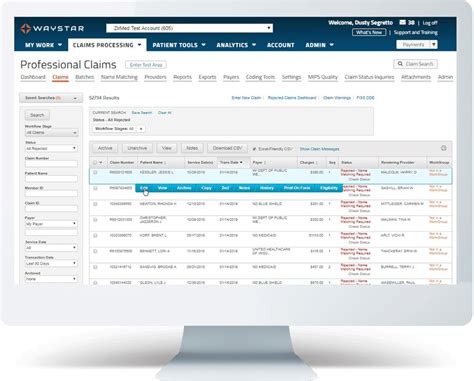The height and width of the screenshot is (381, 474).
Task: Open the CLAIMS PROCESSING menu
Action: click(107, 45)
